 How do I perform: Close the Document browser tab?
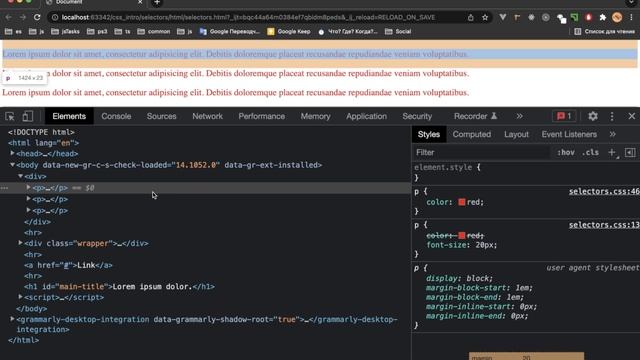click(x=140, y=2)
